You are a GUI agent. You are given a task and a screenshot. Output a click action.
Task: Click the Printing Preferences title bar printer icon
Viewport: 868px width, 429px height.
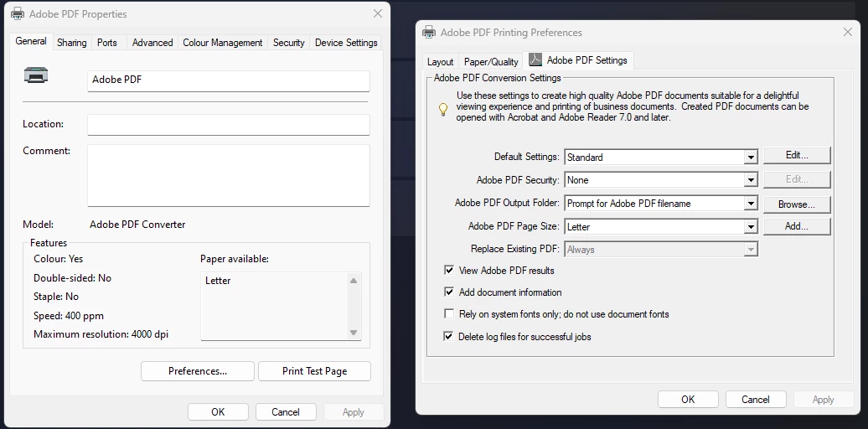pyautogui.click(x=429, y=33)
